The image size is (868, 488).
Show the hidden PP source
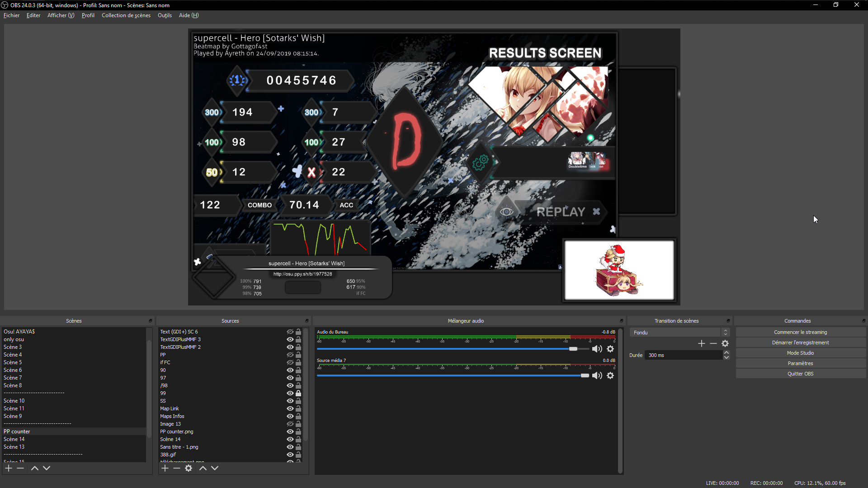290,355
